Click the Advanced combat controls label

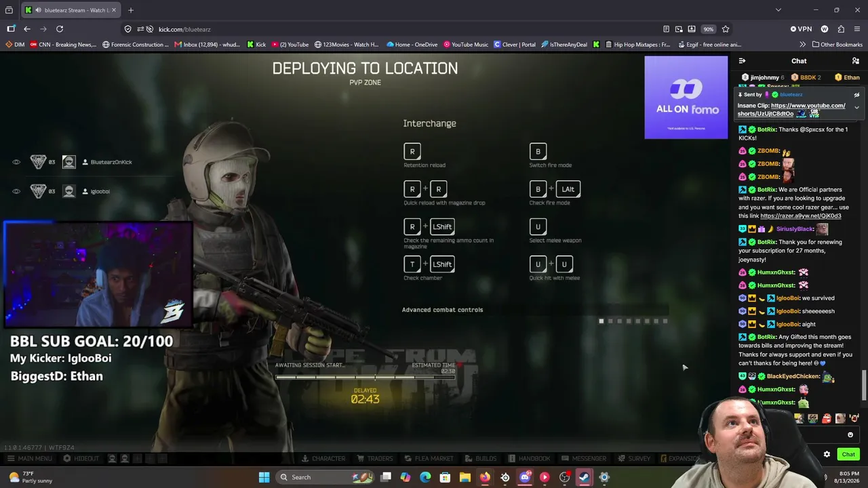point(442,310)
